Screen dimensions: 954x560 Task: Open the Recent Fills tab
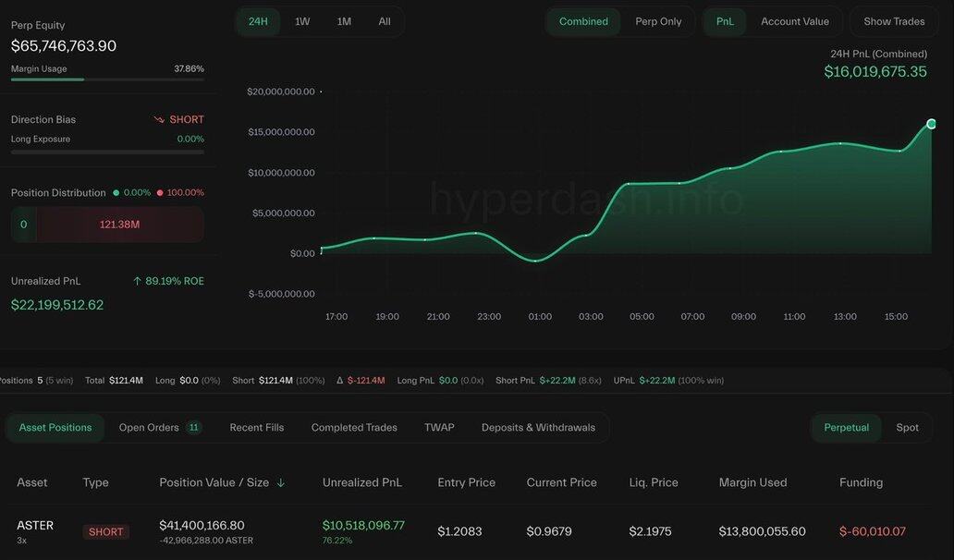257,428
